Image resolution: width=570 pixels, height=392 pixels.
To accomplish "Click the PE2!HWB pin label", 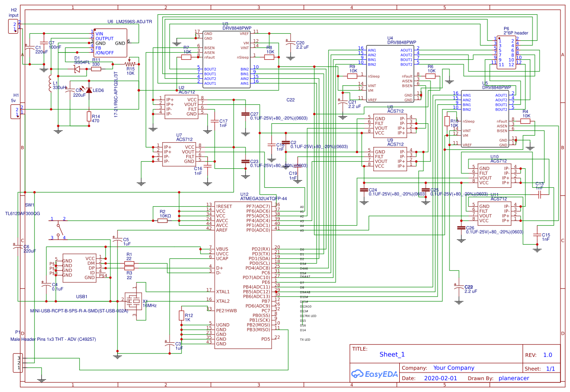I will pos(226,310).
